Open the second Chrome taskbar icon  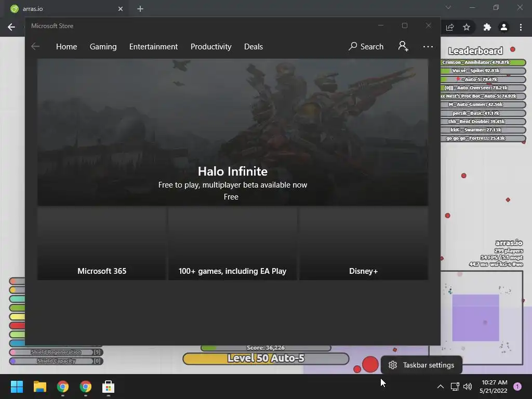tap(86, 387)
